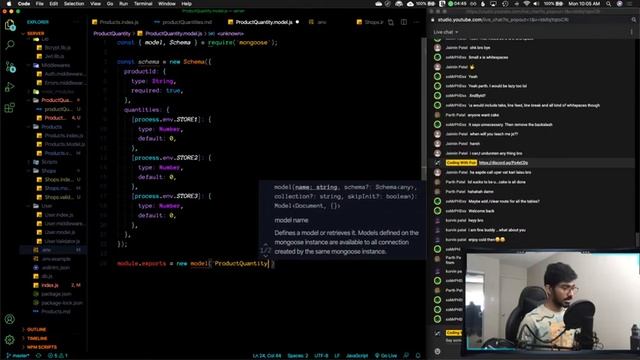Open the Extensions view
Viewport: 640px width, 360px height.
[10, 108]
